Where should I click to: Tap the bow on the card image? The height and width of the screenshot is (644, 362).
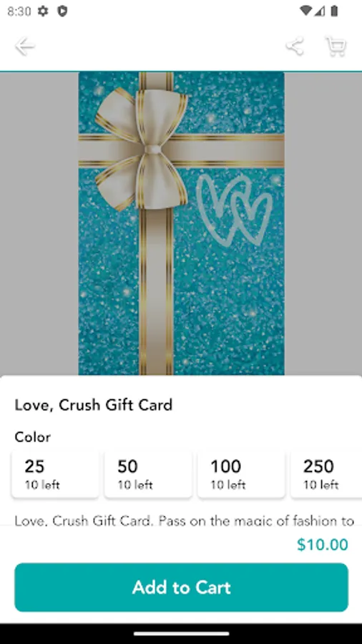pyautogui.click(x=142, y=149)
